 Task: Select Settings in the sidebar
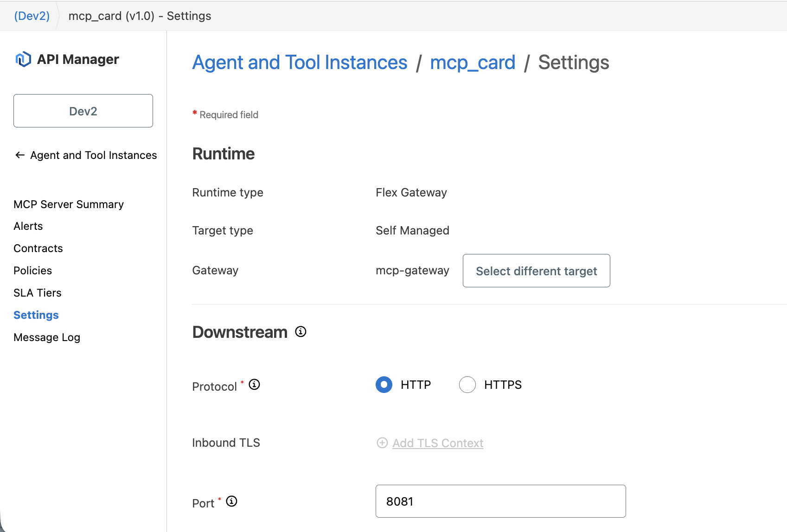(x=36, y=315)
